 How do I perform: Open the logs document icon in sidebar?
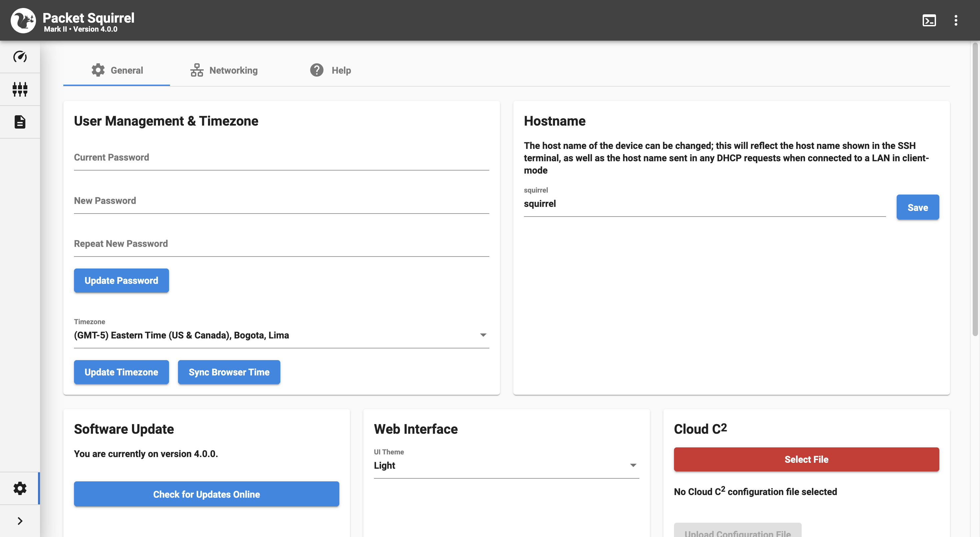point(20,122)
